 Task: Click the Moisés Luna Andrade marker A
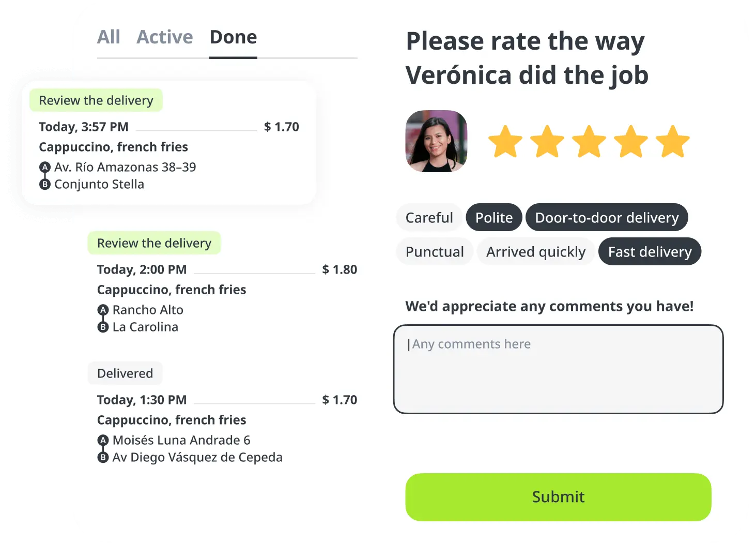103,440
